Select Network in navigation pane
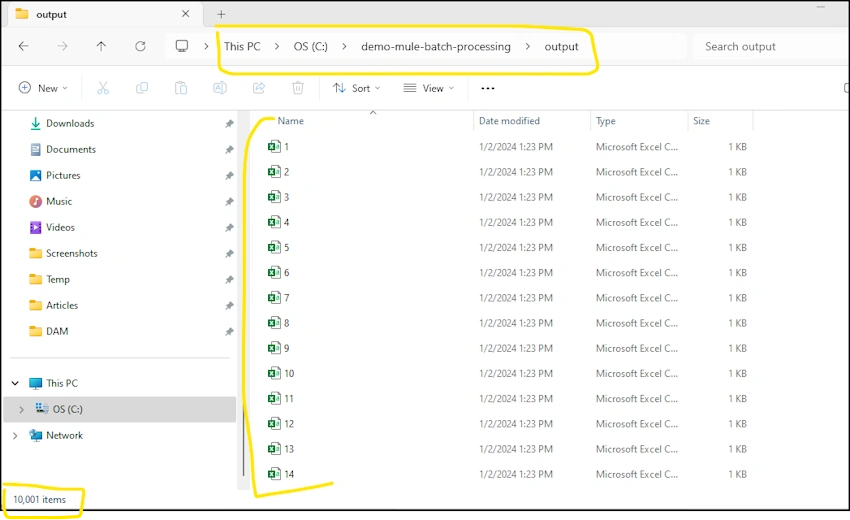850x520 pixels. pyautogui.click(x=65, y=435)
